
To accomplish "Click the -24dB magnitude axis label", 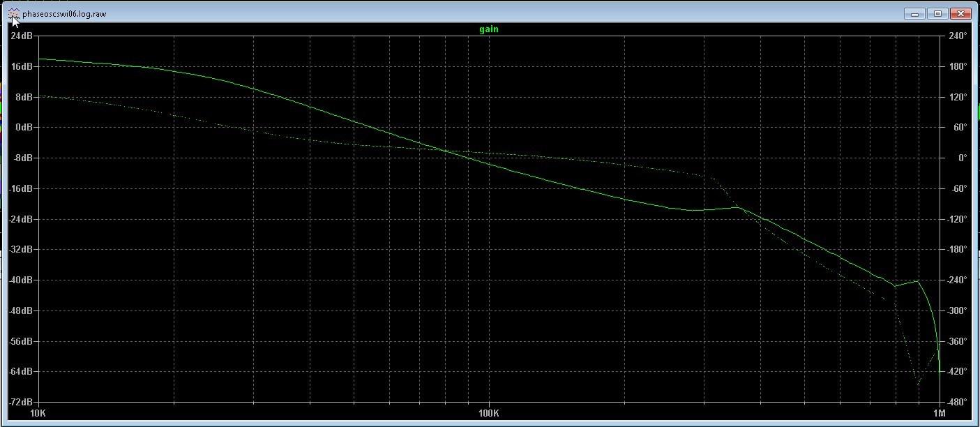I will pyautogui.click(x=22, y=219).
